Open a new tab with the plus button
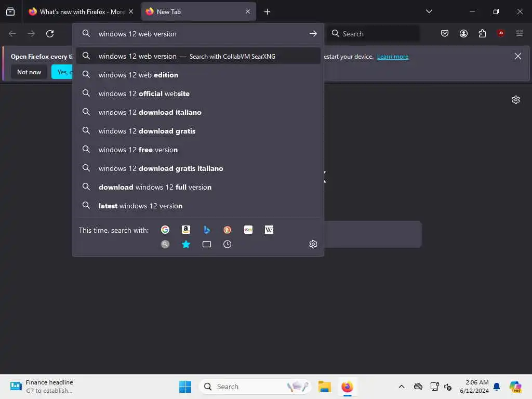This screenshot has width=532, height=399. tap(267, 12)
